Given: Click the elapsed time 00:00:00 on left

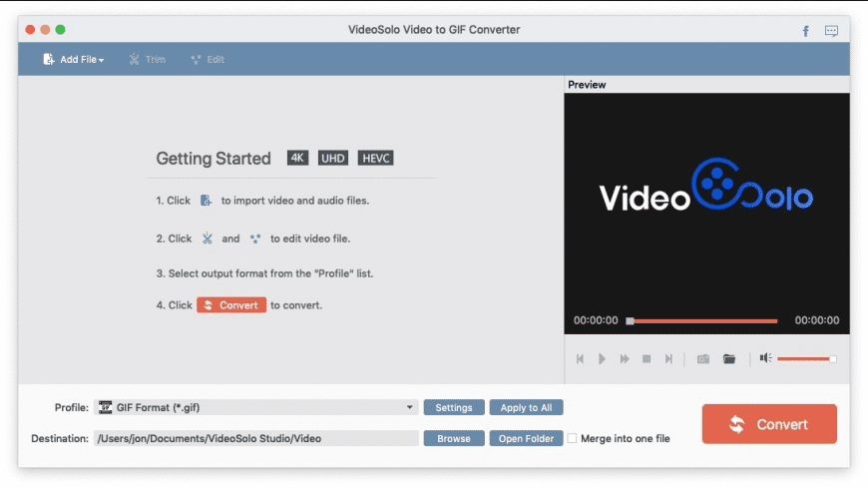Looking at the screenshot, I should coord(596,320).
